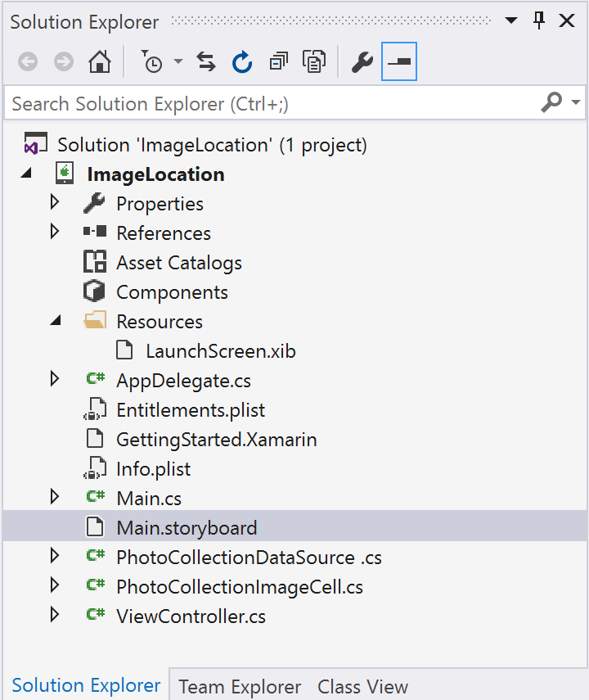
Task: Toggle the Preview Selected Items button
Action: [x=399, y=62]
